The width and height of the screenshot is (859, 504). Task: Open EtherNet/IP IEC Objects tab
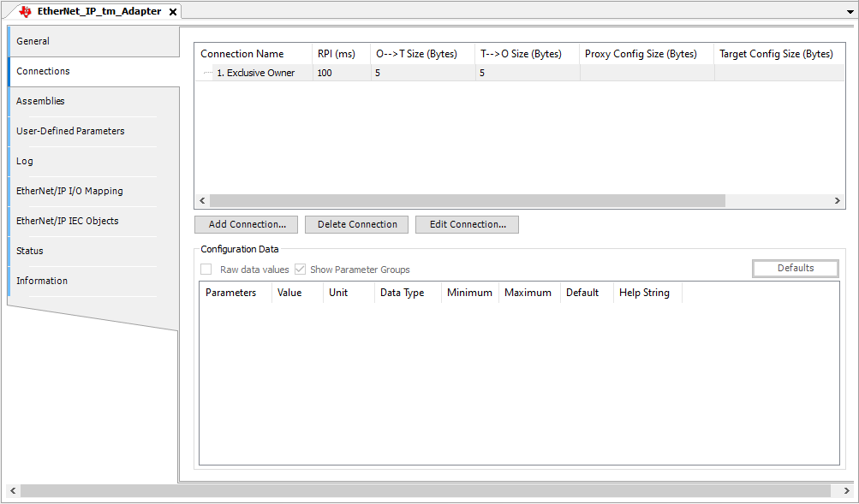(68, 221)
